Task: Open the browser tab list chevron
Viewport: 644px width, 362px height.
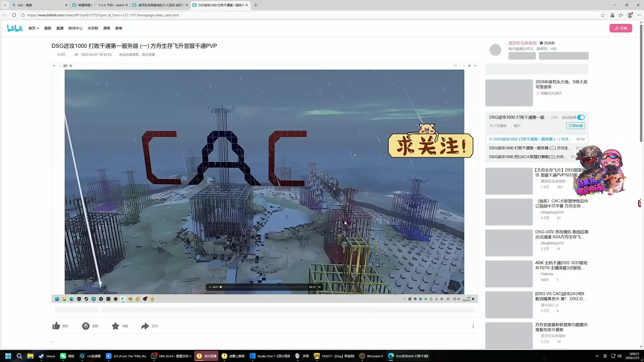Action: point(5,5)
